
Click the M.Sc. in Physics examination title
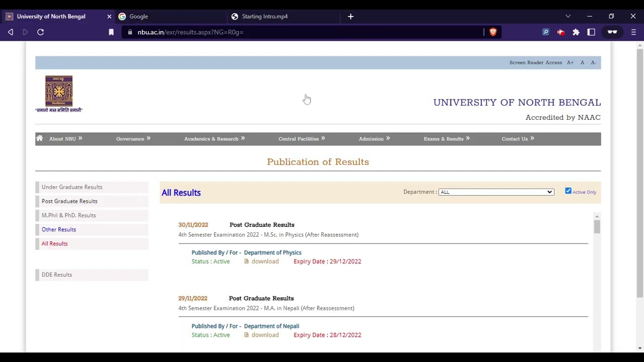[x=268, y=235]
